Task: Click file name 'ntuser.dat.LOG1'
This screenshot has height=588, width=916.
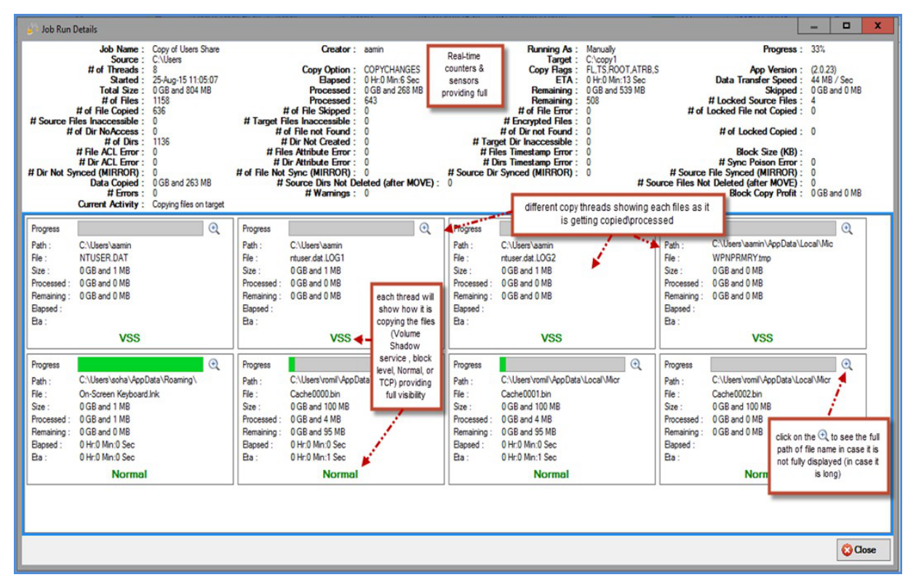Action: 317,258
